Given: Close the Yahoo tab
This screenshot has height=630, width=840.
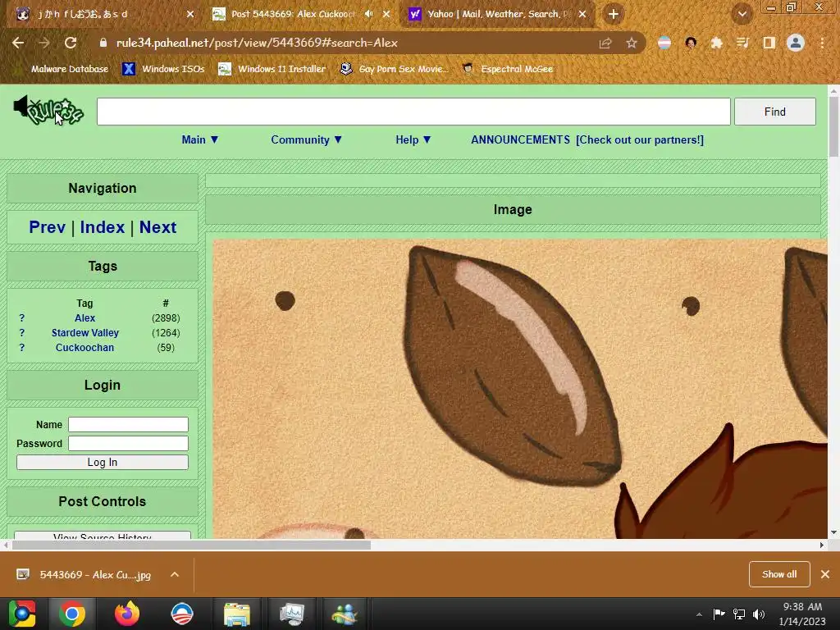Looking at the screenshot, I should (x=582, y=14).
